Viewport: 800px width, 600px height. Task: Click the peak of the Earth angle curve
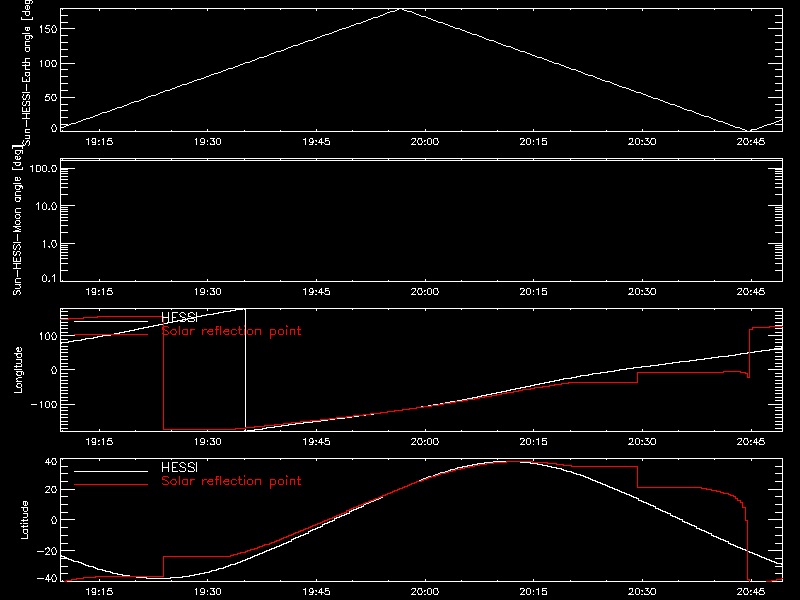(x=401, y=9)
